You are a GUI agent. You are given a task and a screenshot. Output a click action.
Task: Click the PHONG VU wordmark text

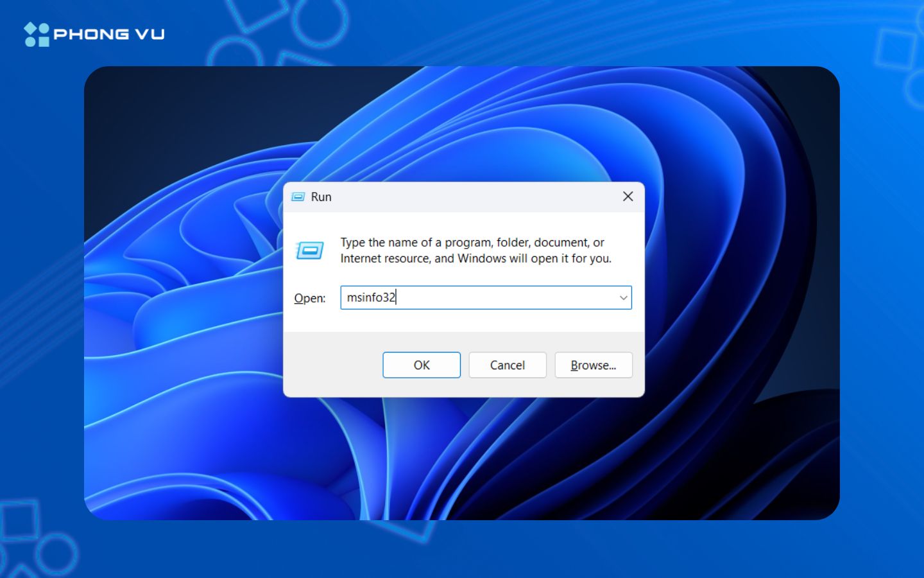tap(109, 34)
